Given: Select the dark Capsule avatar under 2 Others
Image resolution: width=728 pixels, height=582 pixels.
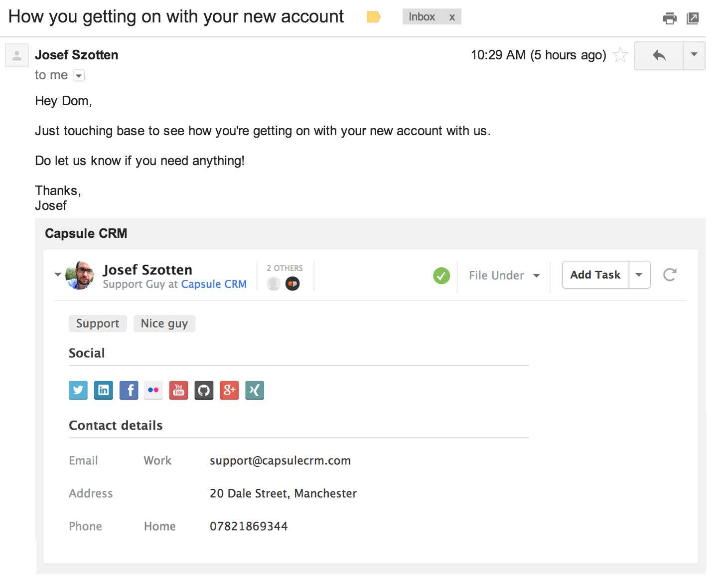Looking at the screenshot, I should click(292, 283).
